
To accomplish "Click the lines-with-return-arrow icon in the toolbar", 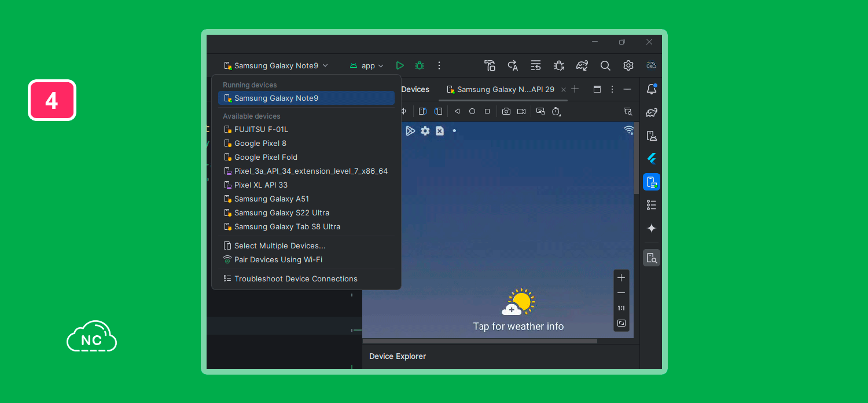I will click(x=536, y=65).
